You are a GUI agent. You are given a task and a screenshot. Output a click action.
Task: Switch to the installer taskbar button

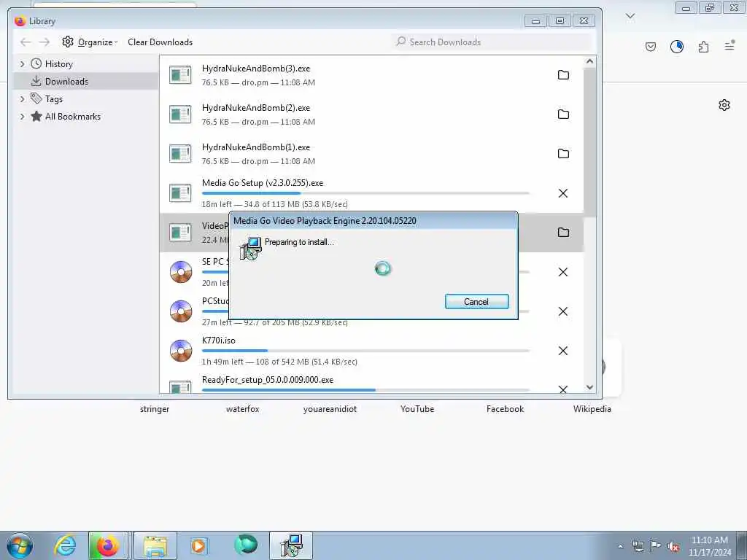tap(291, 545)
